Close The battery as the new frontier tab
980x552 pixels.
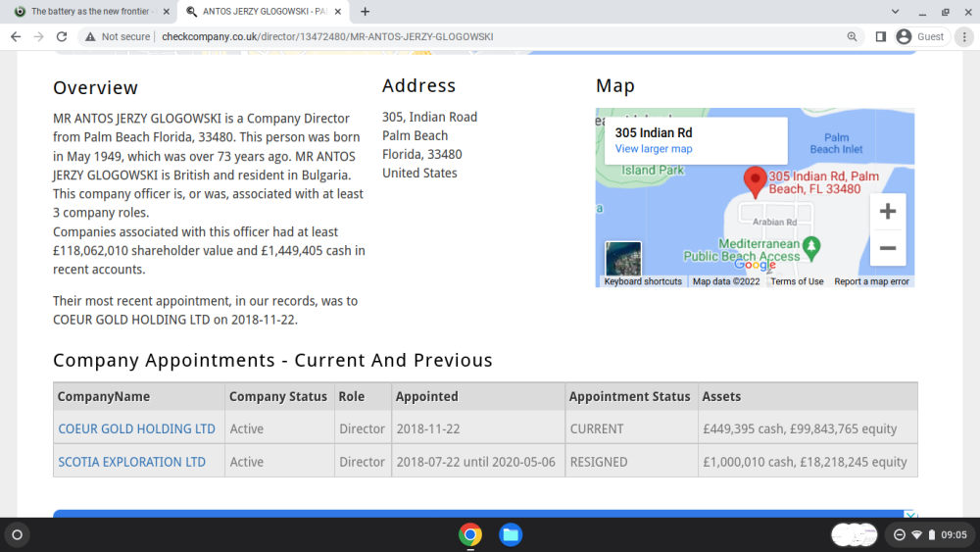pyautogui.click(x=167, y=11)
